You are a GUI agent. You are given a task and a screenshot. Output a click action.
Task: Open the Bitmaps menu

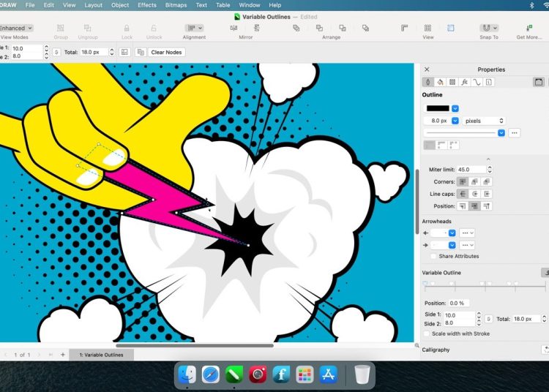[176, 5]
